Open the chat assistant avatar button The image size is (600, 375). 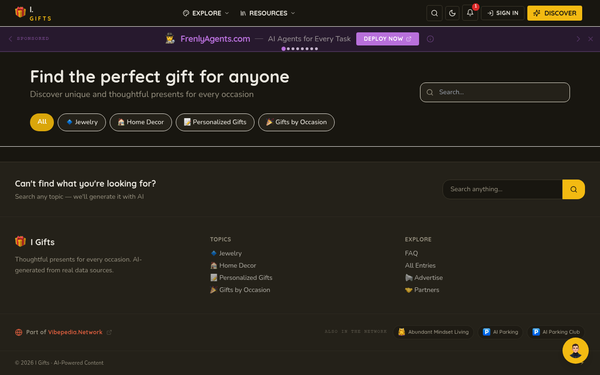tap(576, 351)
